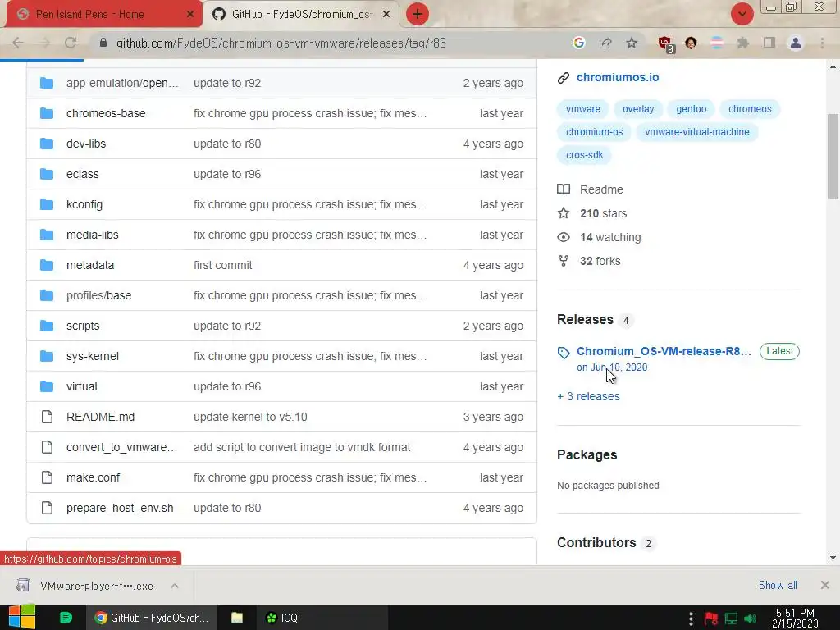This screenshot has width=840, height=630.
Task: Select the chromeos topic tag
Action: (750, 109)
